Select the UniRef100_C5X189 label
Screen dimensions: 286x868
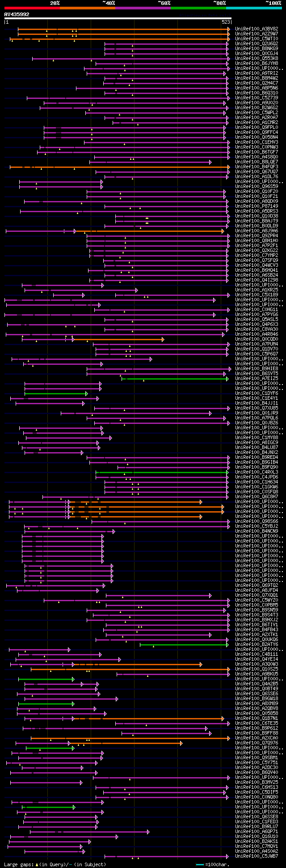pyautogui.click(x=257, y=295)
